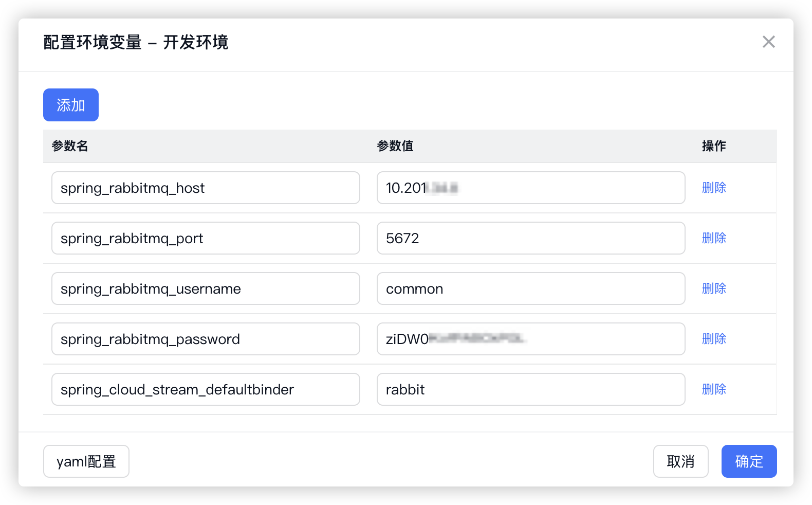Click the spring_rabbitmq_username name field
This screenshot has height=505, width=812.
[x=205, y=288]
